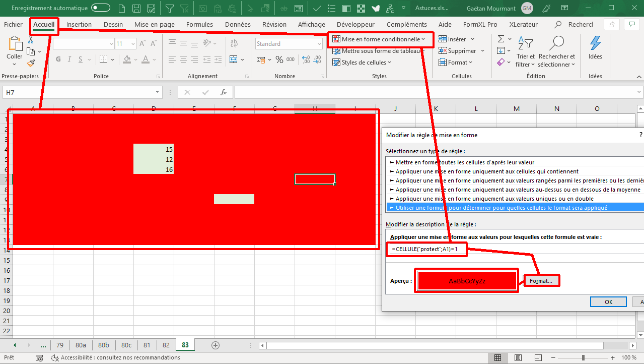Click the text orientation icon

[207, 44]
